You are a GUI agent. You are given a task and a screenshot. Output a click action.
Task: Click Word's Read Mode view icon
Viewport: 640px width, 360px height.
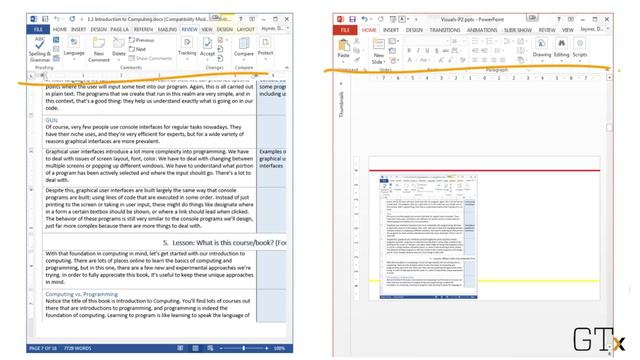click(180, 348)
